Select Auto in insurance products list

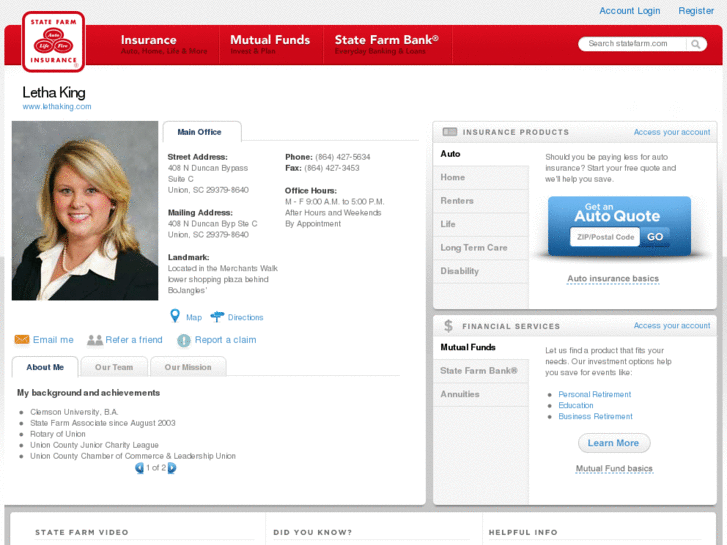click(x=481, y=154)
